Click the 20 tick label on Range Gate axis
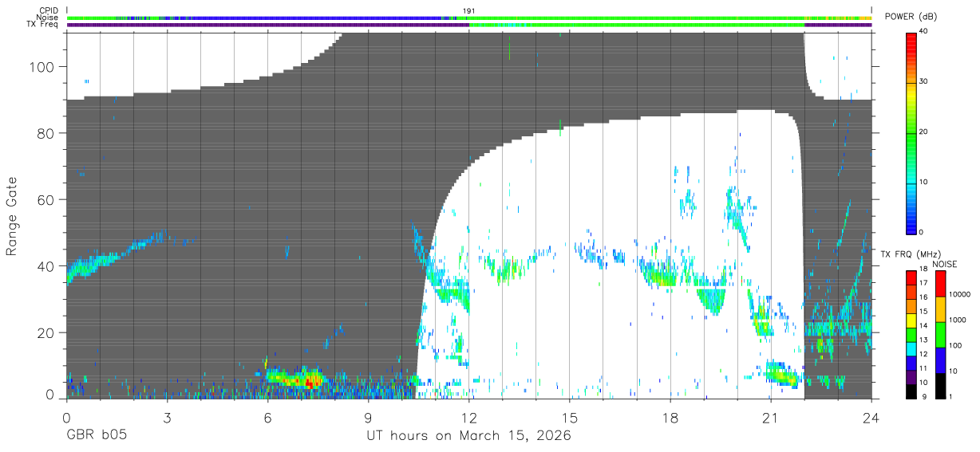Image resolution: width=980 pixels, height=452 pixels. coord(47,332)
